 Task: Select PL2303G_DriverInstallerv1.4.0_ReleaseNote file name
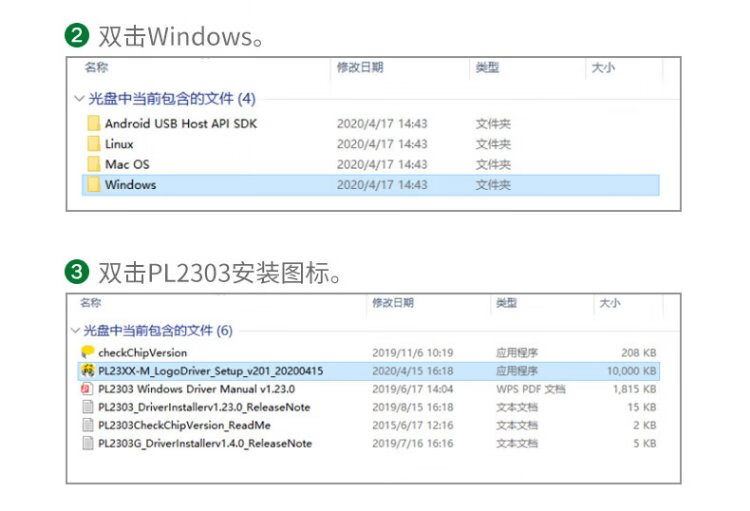pos(205,443)
